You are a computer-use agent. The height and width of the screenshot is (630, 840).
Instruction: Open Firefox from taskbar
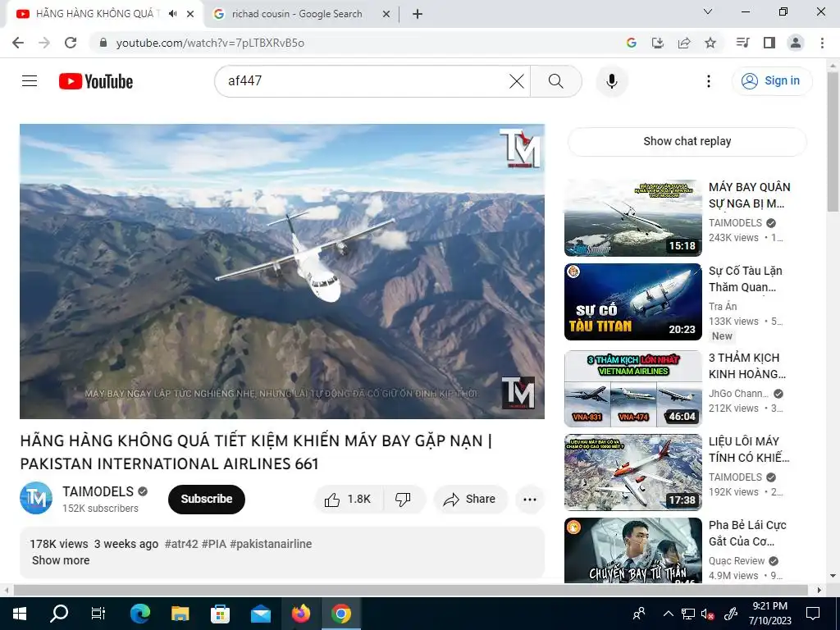coord(301,614)
